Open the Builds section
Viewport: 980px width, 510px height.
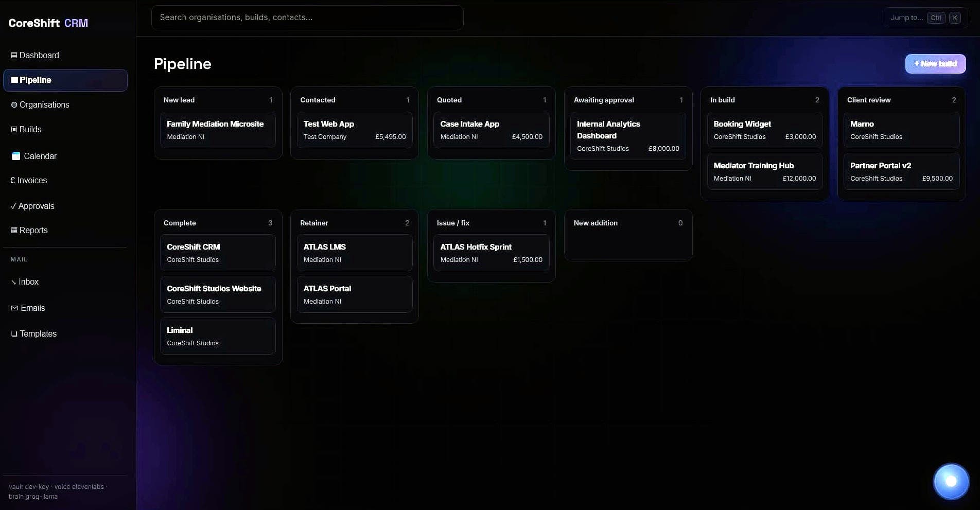65,130
